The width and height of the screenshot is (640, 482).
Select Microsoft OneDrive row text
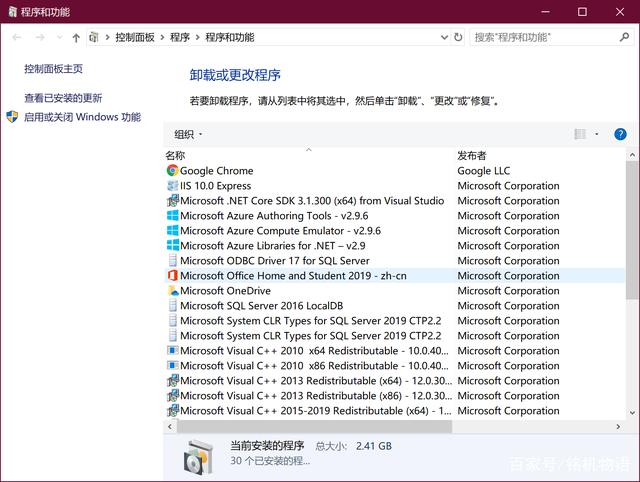pyautogui.click(x=225, y=291)
